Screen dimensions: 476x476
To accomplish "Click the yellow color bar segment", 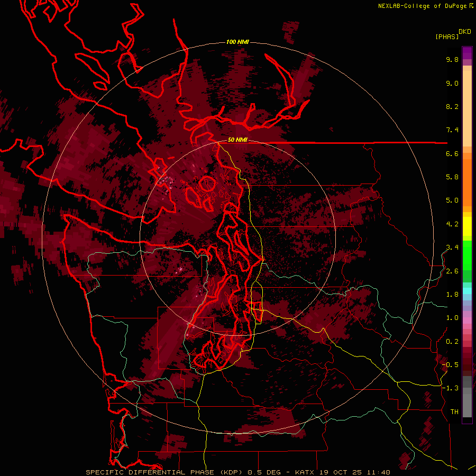I will coord(467,226).
